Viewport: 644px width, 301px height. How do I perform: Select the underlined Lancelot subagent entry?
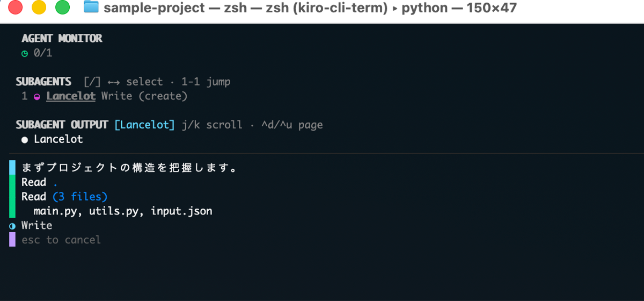71,96
